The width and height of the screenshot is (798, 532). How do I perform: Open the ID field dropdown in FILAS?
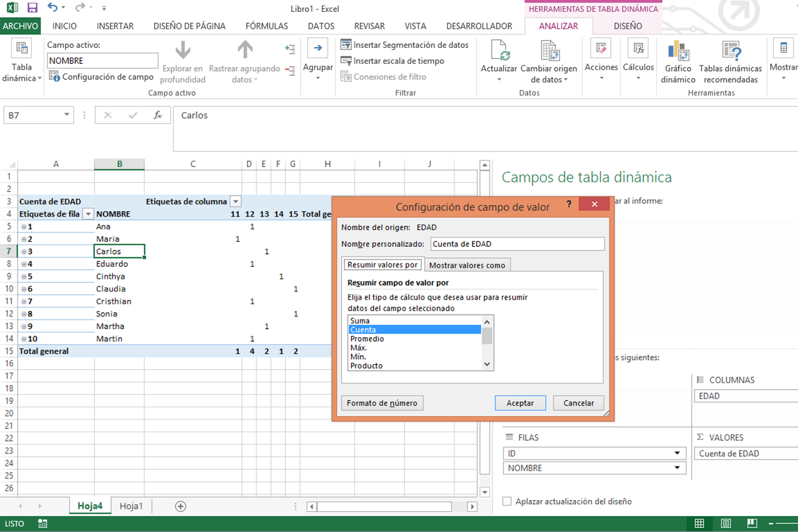tap(677, 453)
